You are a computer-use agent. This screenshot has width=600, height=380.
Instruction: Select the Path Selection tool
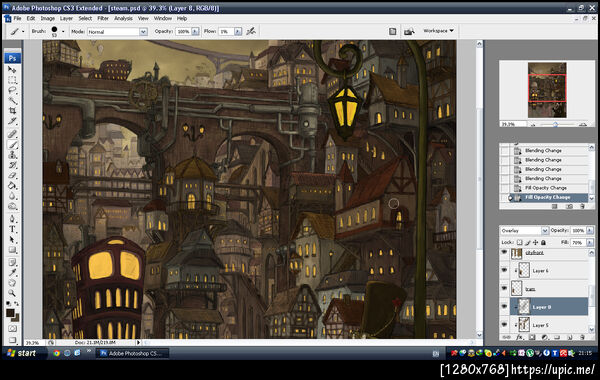click(12, 240)
